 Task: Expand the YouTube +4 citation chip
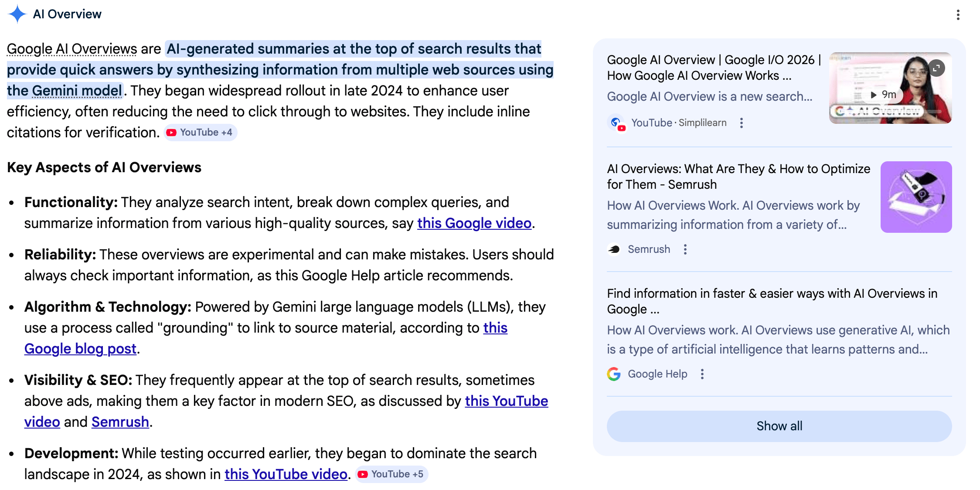coord(201,133)
